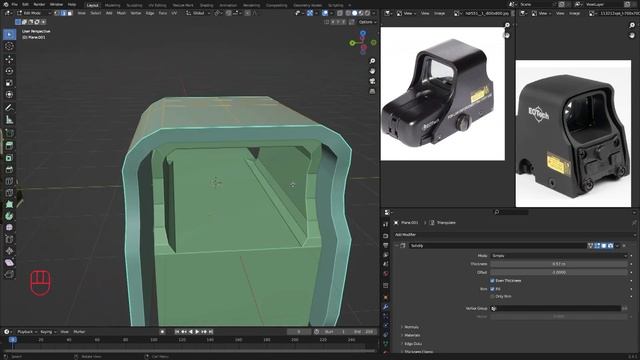Select the Scale tool
This screenshot has width=640, height=360.
9,83
